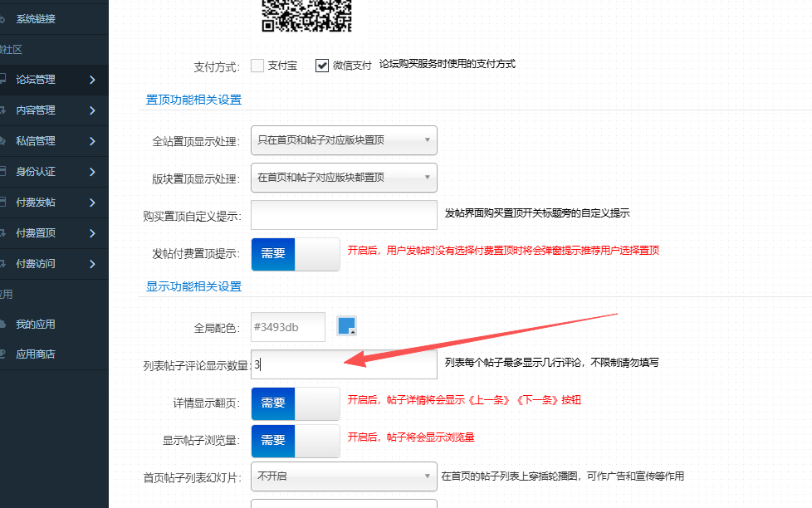Toggle the 发帖付费置顶提示 switch

[295, 254]
